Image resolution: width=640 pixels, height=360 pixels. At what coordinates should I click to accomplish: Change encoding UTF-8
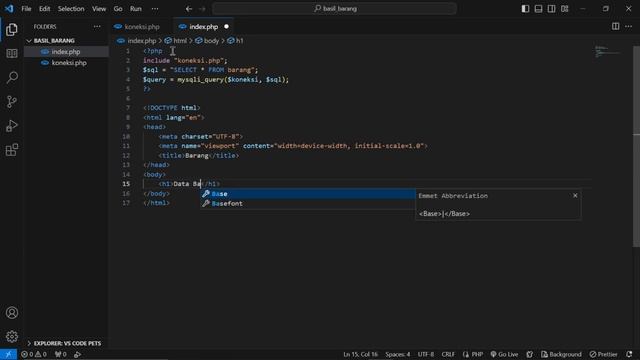click(426, 354)
